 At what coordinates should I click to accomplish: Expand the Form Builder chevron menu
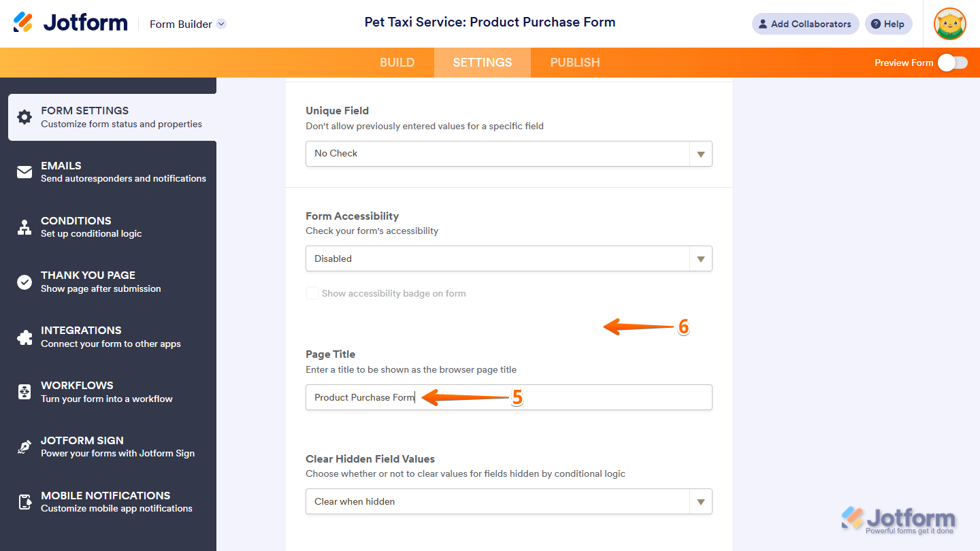tap(221, 24)
